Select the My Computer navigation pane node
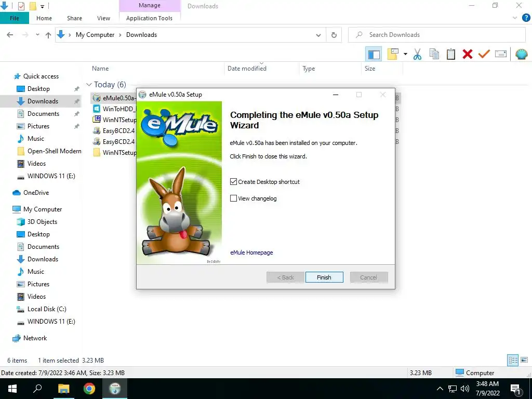532x399 pixels. [43, 209]
